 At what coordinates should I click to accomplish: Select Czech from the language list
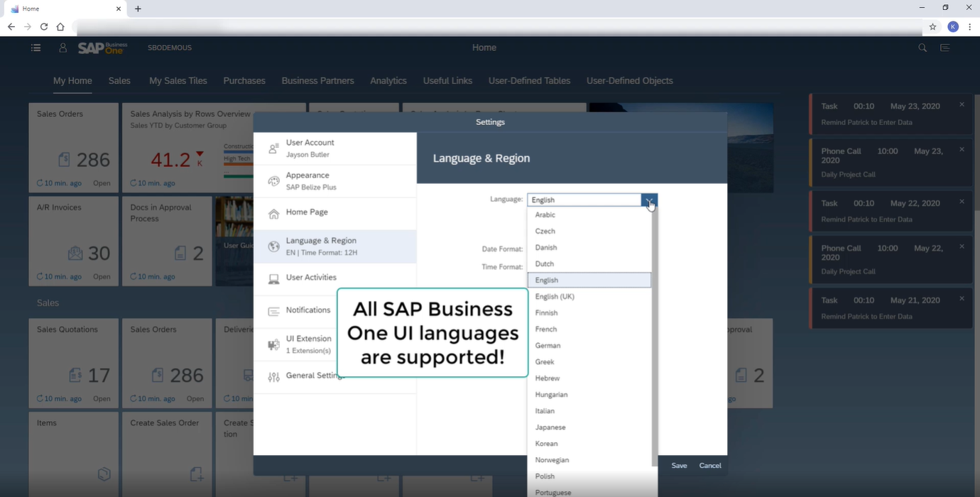[589, 231]
